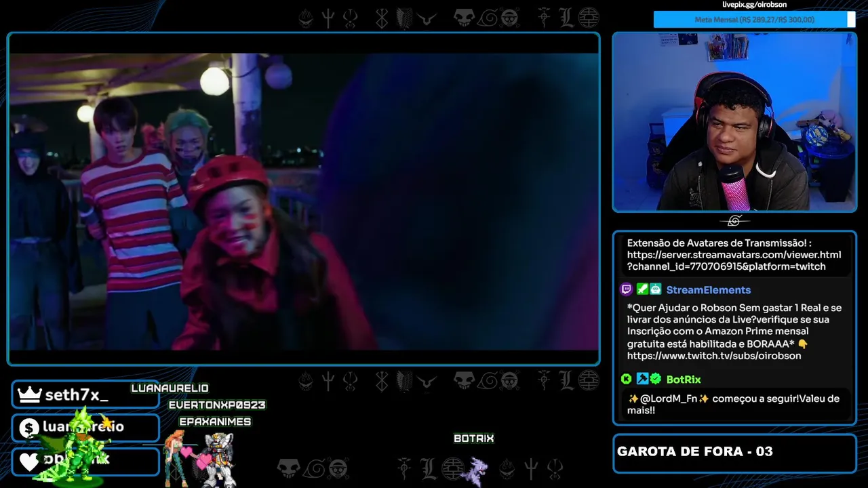
Task: Click the orange-haired girl avatar sprite
Action: (x=175, y=457)
